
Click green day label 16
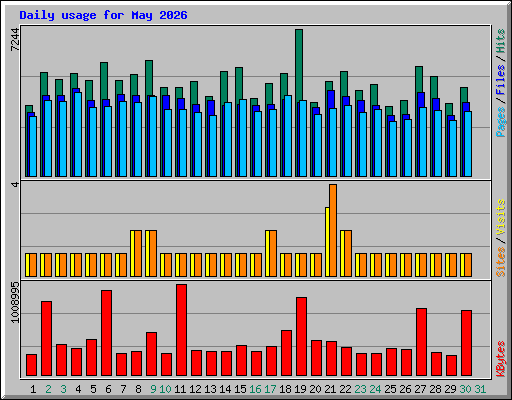tap(255, 389)
